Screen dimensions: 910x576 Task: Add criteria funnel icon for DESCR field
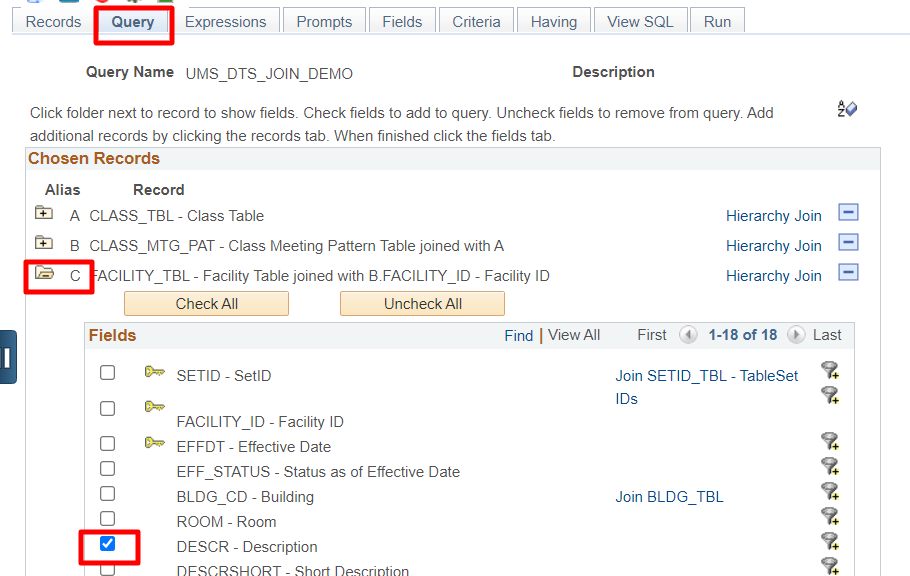(x=830, y=541)
